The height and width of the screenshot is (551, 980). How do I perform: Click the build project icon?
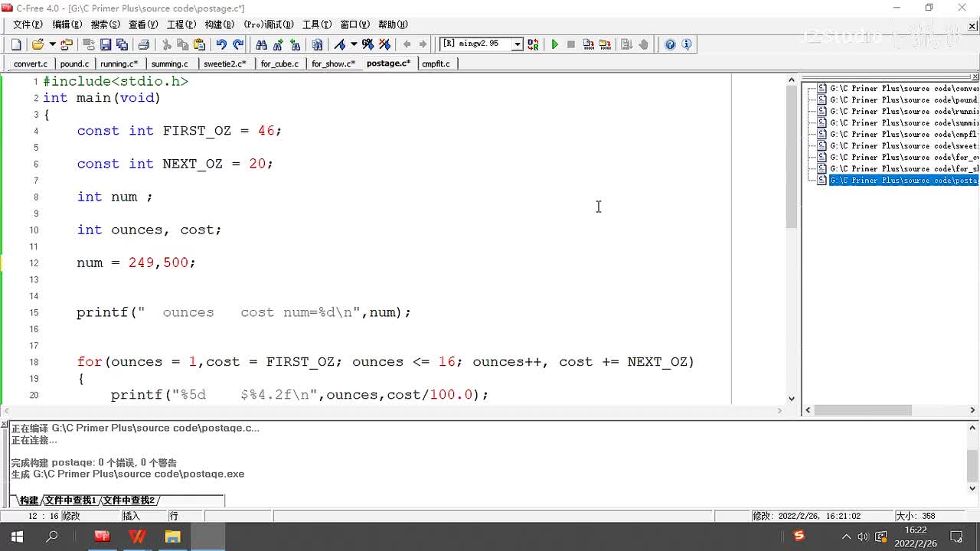coord(604,44)
